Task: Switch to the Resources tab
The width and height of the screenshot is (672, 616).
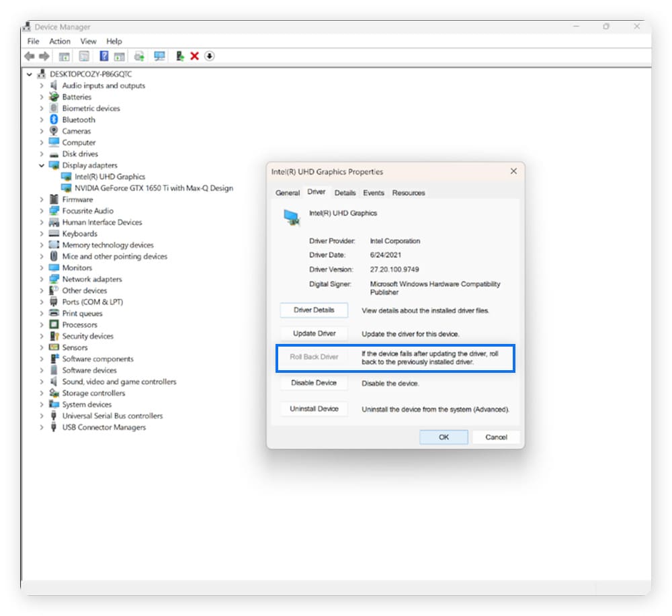Action: pos(409,193)
